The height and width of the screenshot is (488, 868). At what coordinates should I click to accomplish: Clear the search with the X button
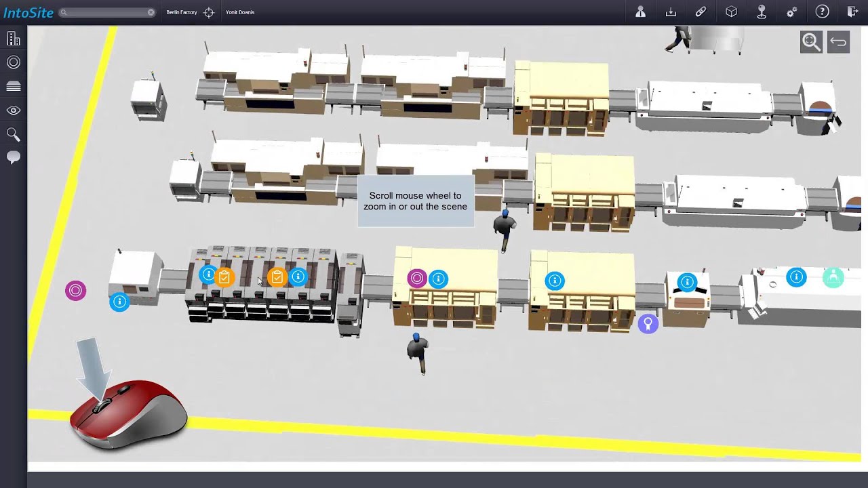pos(151,12)
